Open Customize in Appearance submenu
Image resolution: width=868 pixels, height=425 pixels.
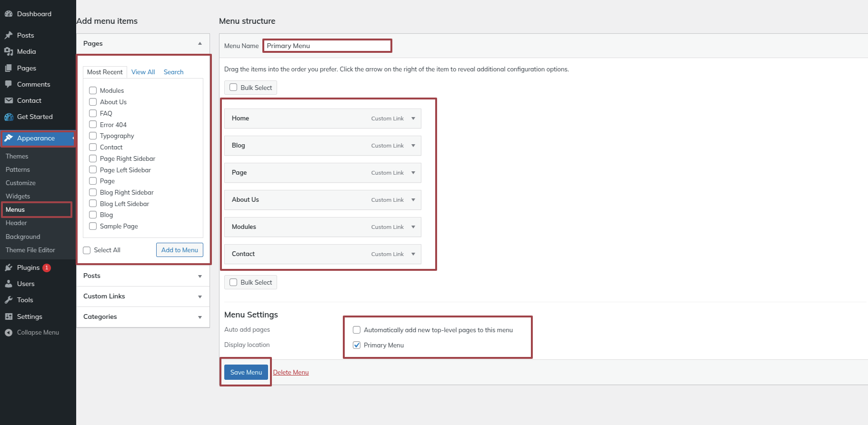coord(20,183)
